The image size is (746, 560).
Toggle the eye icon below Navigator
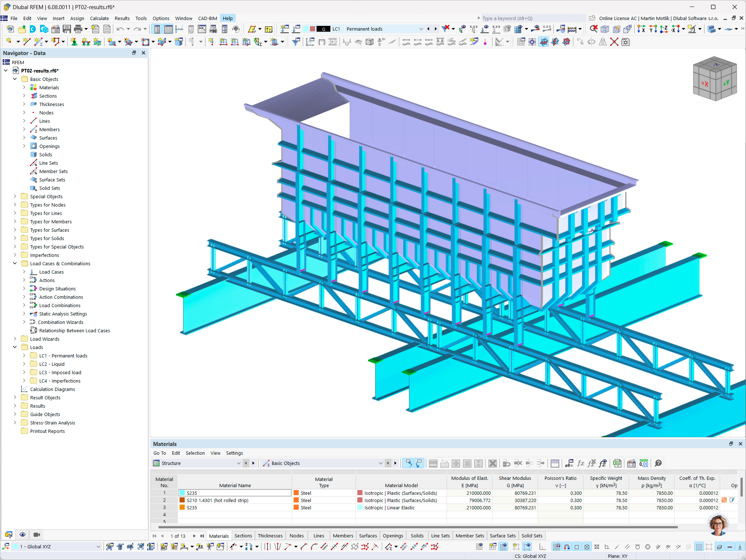pos(23,534)
